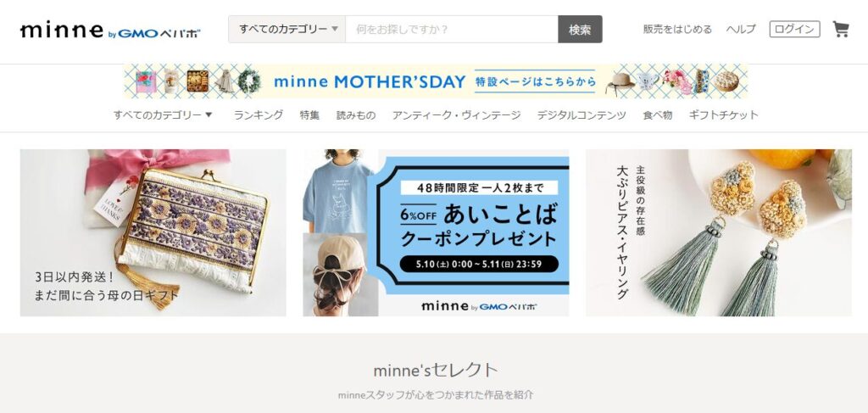Expand すべてのカテゴリー in navigation bar
Viewport: 868px width, 413px height.
coord(163,115)
